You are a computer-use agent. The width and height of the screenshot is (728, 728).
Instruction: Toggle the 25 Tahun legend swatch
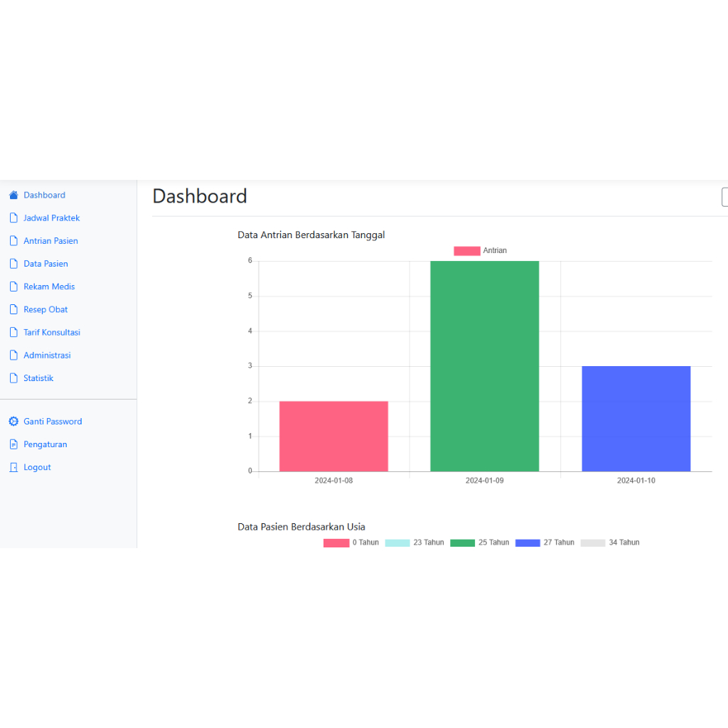pyautogui.click(x=462, y=542)
